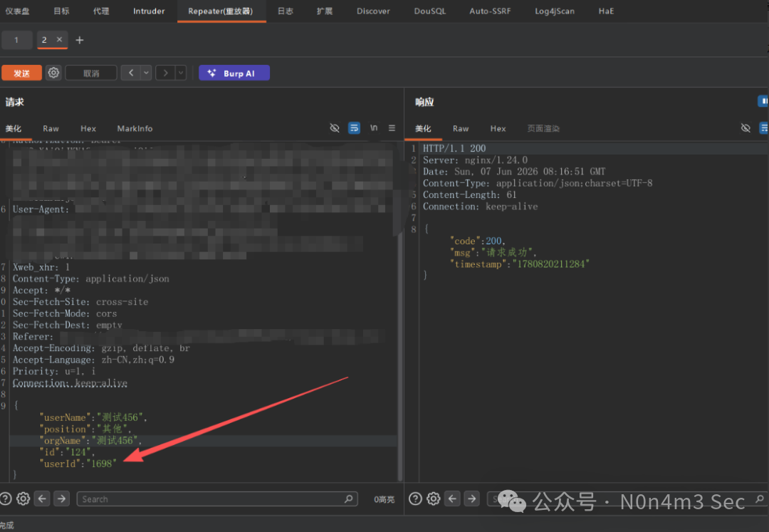Open search settings gear below response viewer
This screenshot has width=769, height=532.
tap(433, 499)
